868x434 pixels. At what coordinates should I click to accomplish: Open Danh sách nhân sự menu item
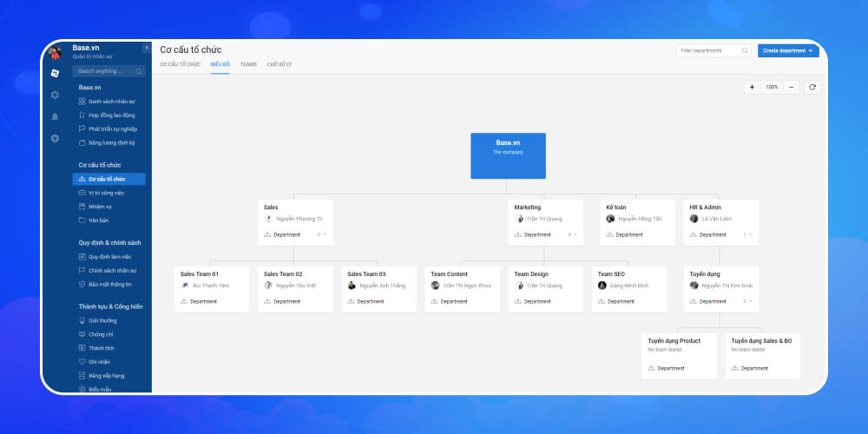click(109, 102)
